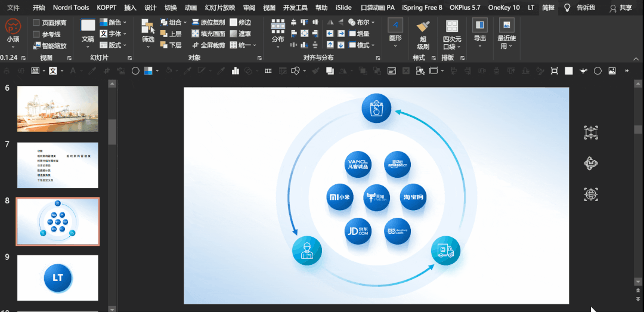Image resolution: width=644 pixels, height=312 pixels.
Task: Click the 增量 increment tool
Action: pos(359,34)
